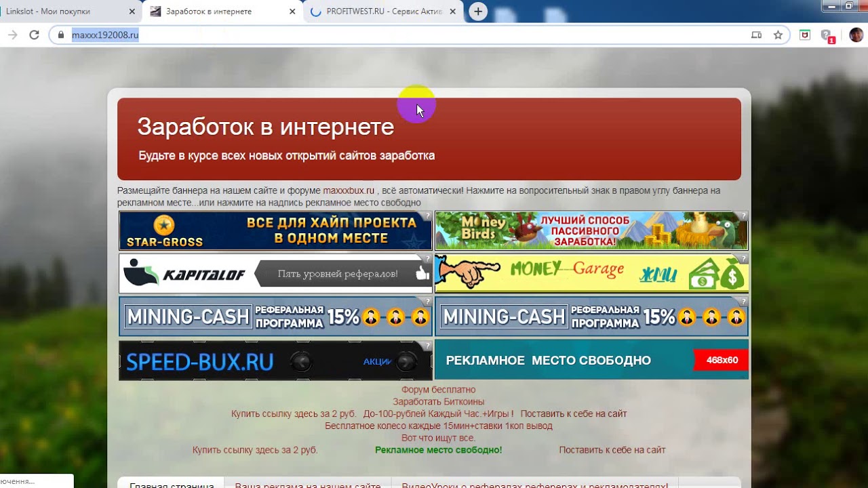Viewport: 868px width, 488px height.
Task: Open the extension showing red badge 1
Action: pos(827,36)
